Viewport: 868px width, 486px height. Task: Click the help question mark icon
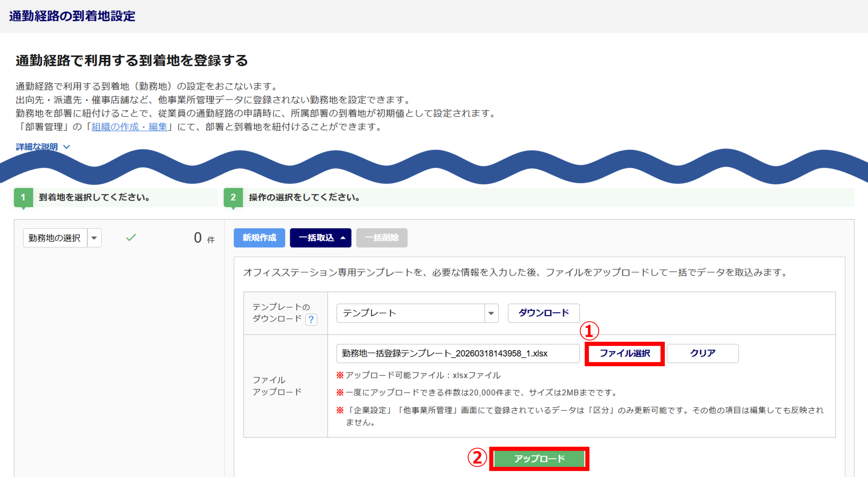click(311, 319)
